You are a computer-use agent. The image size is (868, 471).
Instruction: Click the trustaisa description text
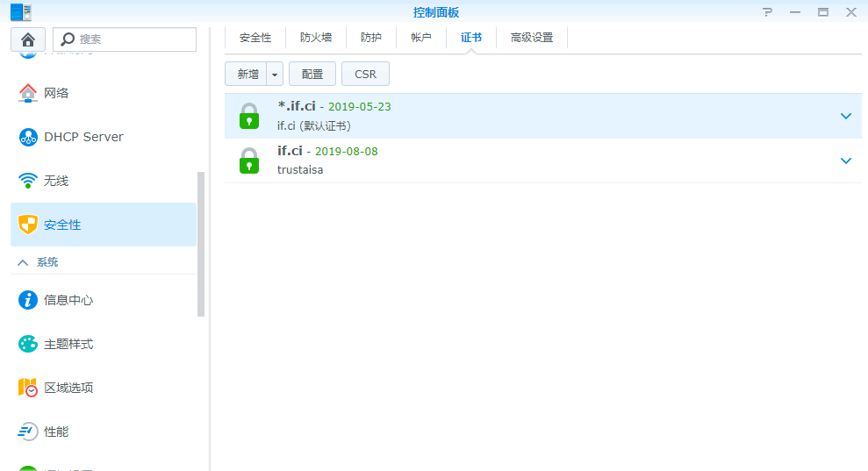click(300, 170)
